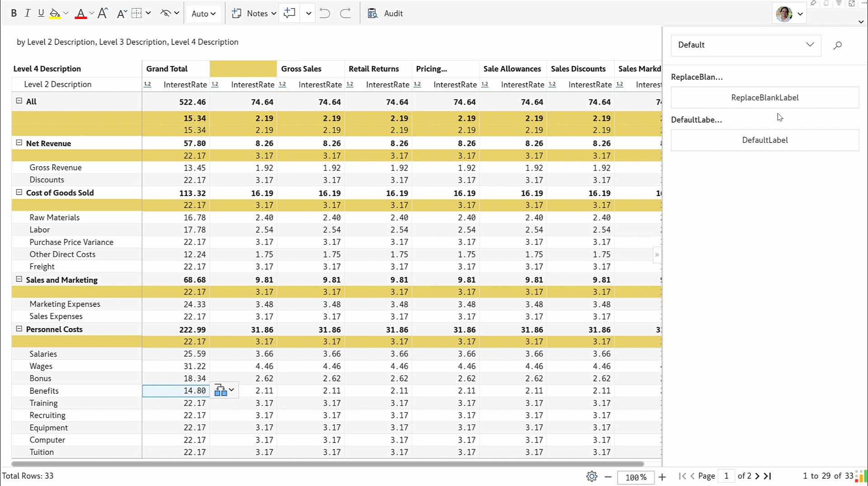Click the DefaultLabel button
The image size is (868, 486).
point(764,140)
